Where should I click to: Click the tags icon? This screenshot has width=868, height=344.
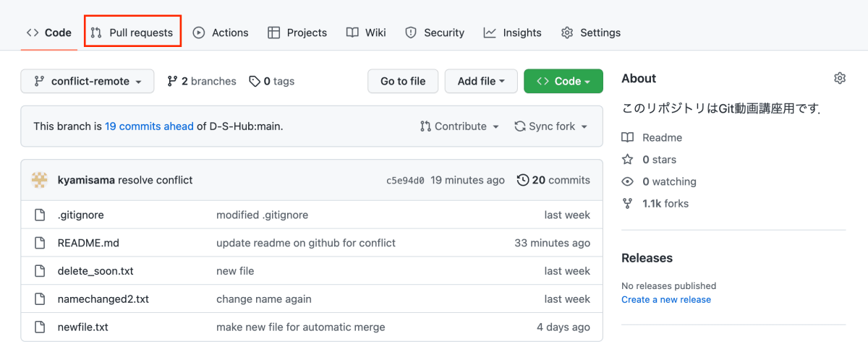pos(255,82)
